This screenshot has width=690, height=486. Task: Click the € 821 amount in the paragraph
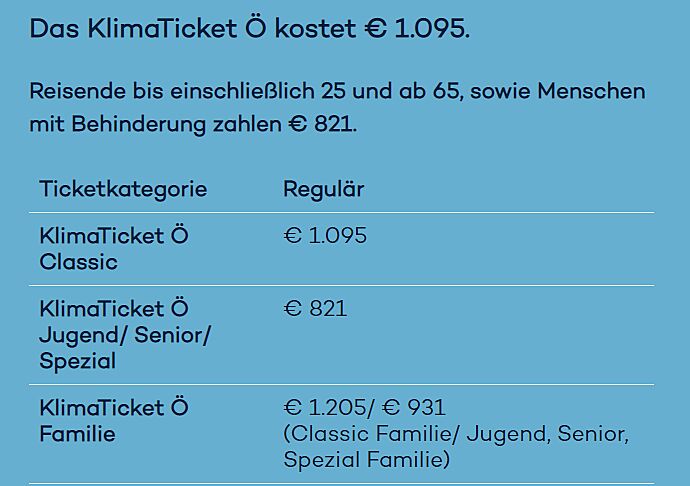tap(321, 126)
